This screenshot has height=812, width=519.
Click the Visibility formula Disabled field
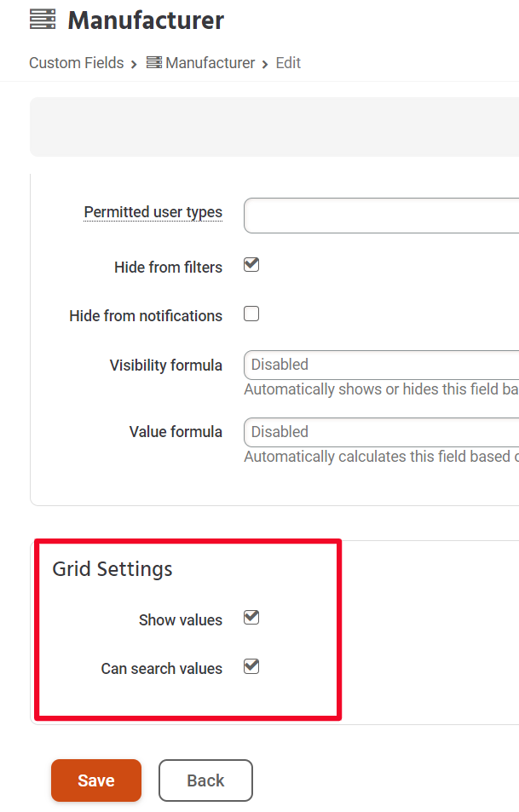point(375,364)
